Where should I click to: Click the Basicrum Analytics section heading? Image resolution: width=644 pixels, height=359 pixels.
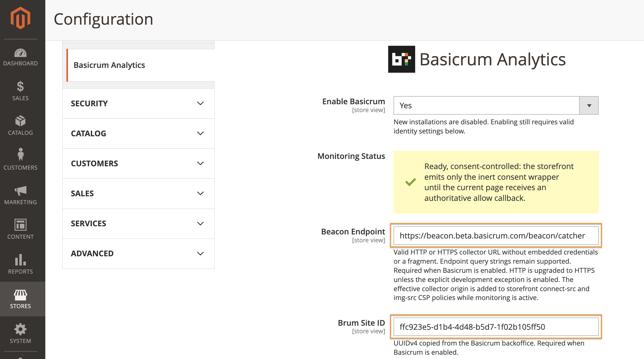point(493,59)
